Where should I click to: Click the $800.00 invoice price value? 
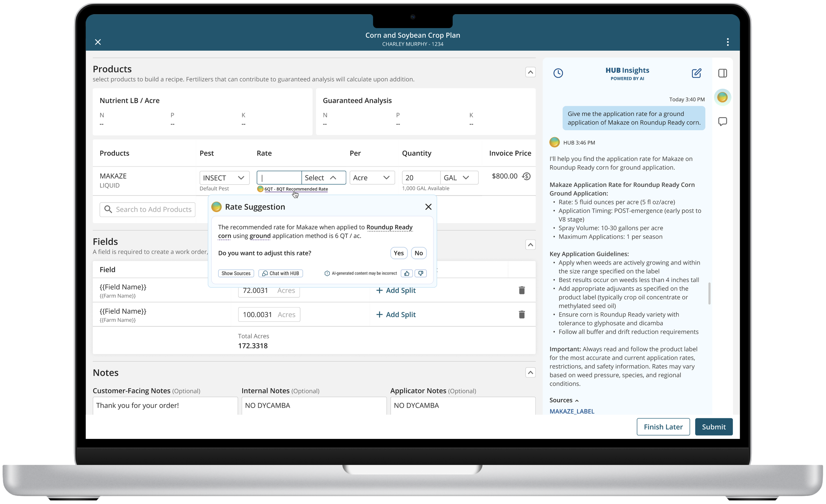click(x=504, y=176)
